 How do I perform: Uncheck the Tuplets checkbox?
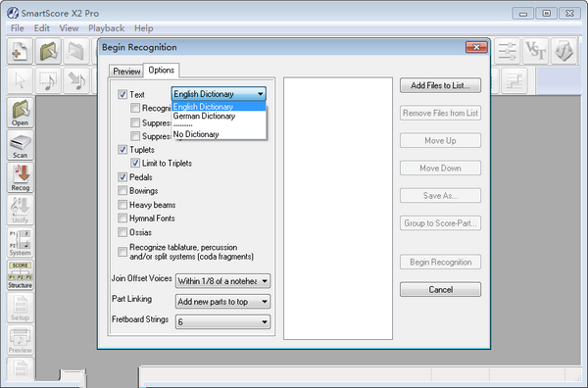122,150
